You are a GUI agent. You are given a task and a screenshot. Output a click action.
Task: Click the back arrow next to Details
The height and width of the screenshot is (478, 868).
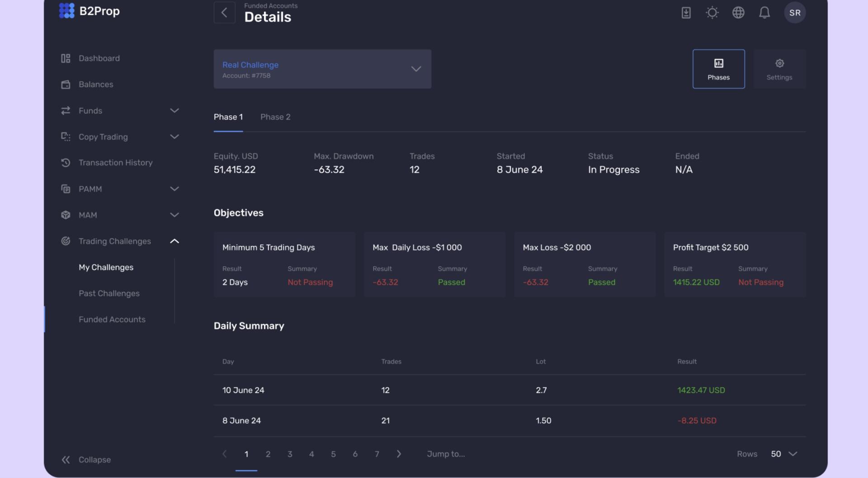pyautogui.click(x=224, y=12)
